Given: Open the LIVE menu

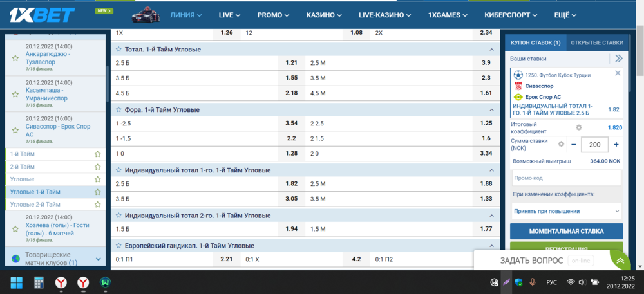Looking at the screenshot, I should point(230,15).
